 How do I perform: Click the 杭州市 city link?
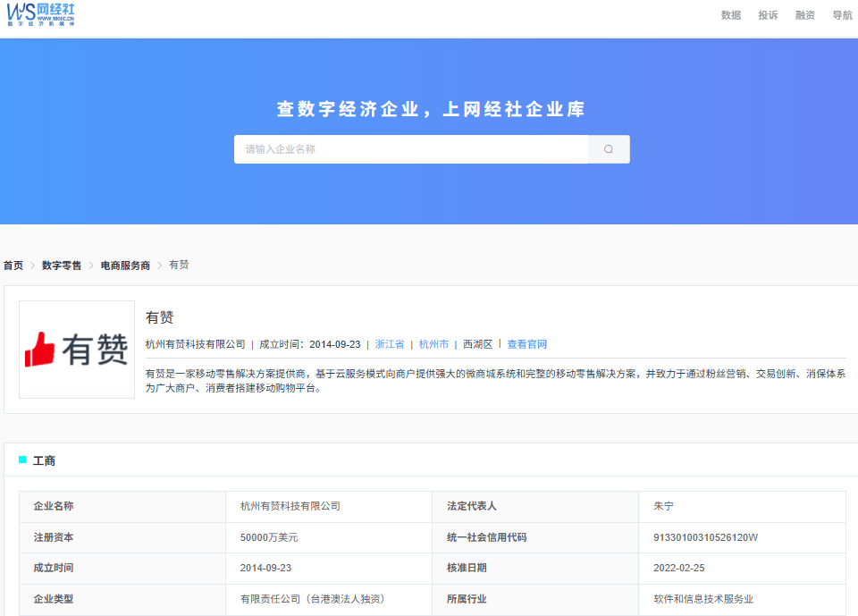433,344
